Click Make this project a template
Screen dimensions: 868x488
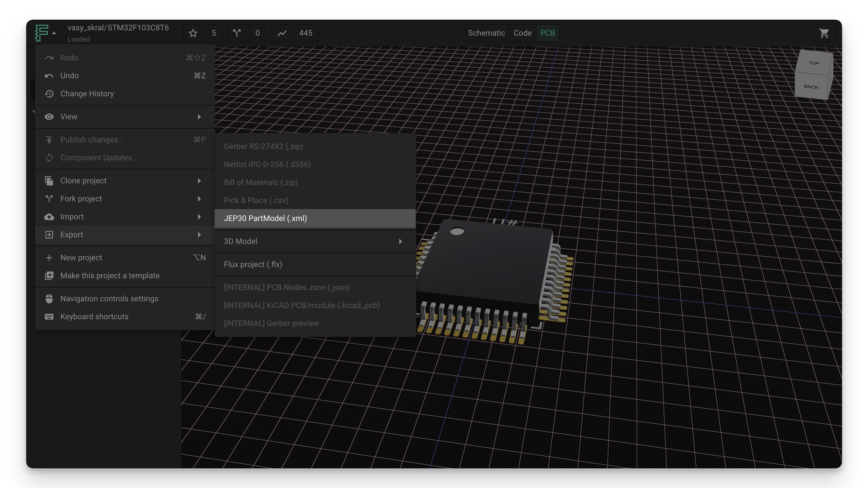(125, 275)
